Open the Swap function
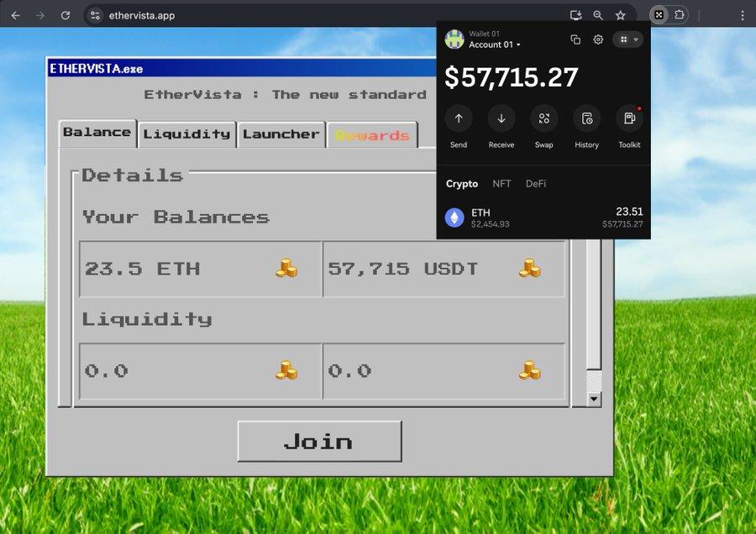Screen dimensions: 756x534 point(543,118)
